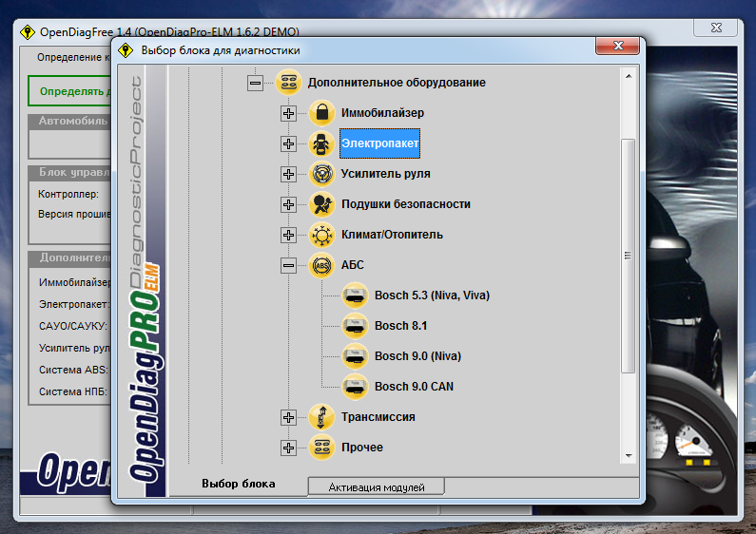Click the dialog title bar diagnostic icon

[126, 50]
